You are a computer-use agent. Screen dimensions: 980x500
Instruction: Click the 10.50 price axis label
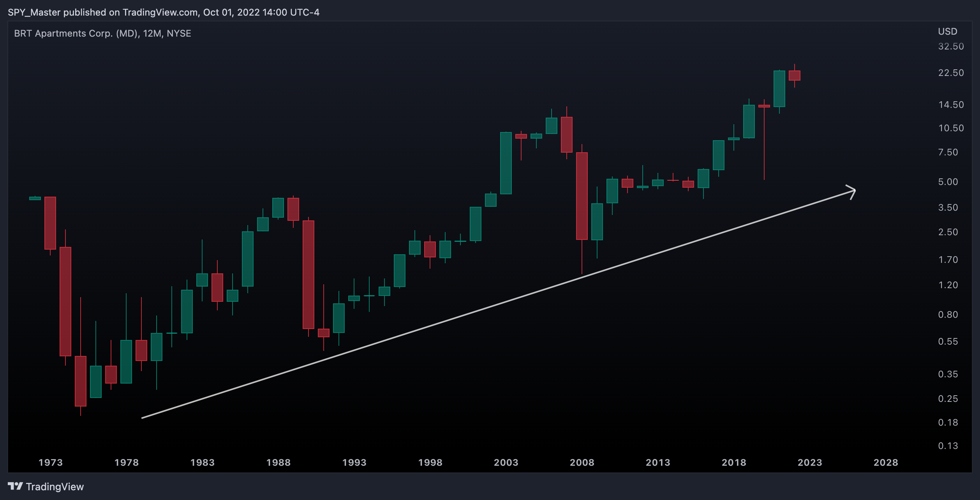pos(951,128)
